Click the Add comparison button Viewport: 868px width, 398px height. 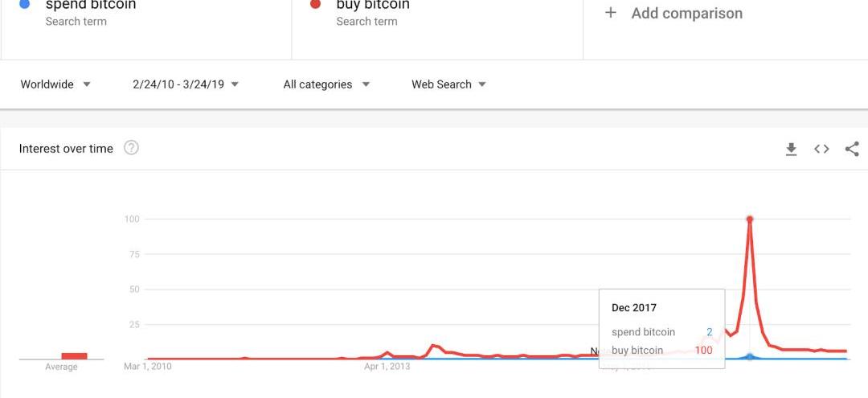click(x=674, y=14)
